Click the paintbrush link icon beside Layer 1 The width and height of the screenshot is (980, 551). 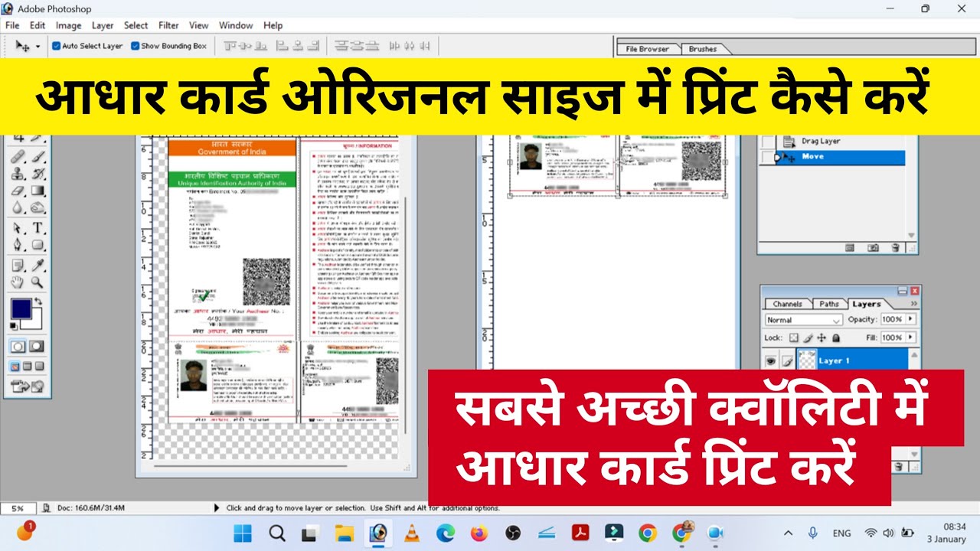click(788, 362)
